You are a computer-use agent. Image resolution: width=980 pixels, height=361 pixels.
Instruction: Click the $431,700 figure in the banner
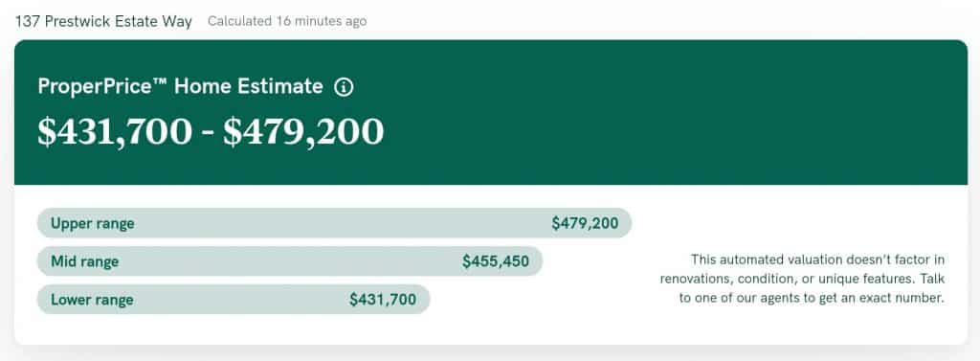(115, 131)
